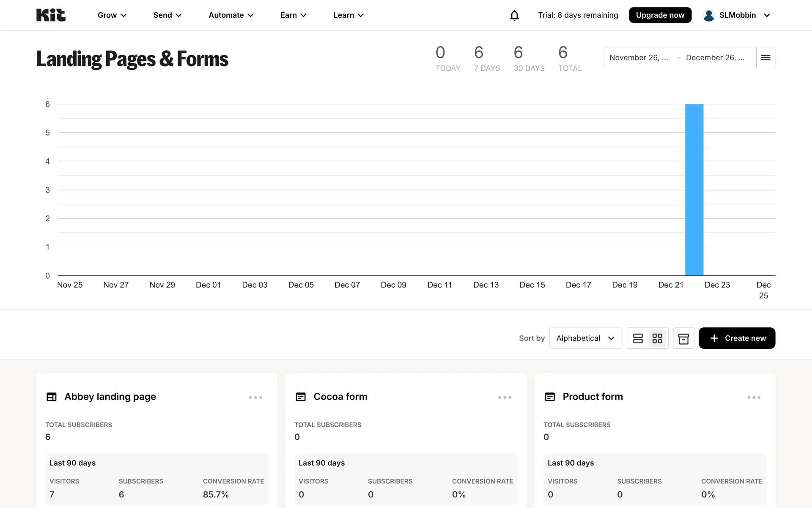This screenshot has width=812, height=508.
Task: Open the Send menu
Action: pos(167,15)
